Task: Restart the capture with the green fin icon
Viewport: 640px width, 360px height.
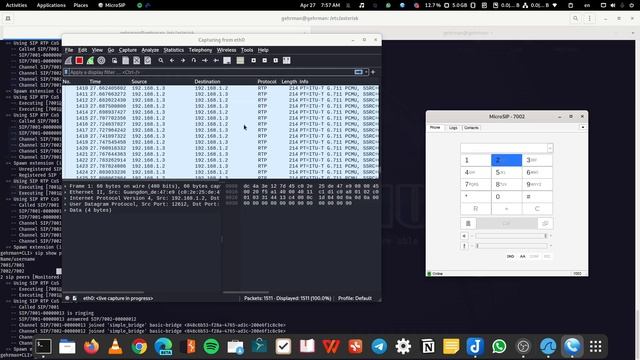Action: [x=90, y=60]
